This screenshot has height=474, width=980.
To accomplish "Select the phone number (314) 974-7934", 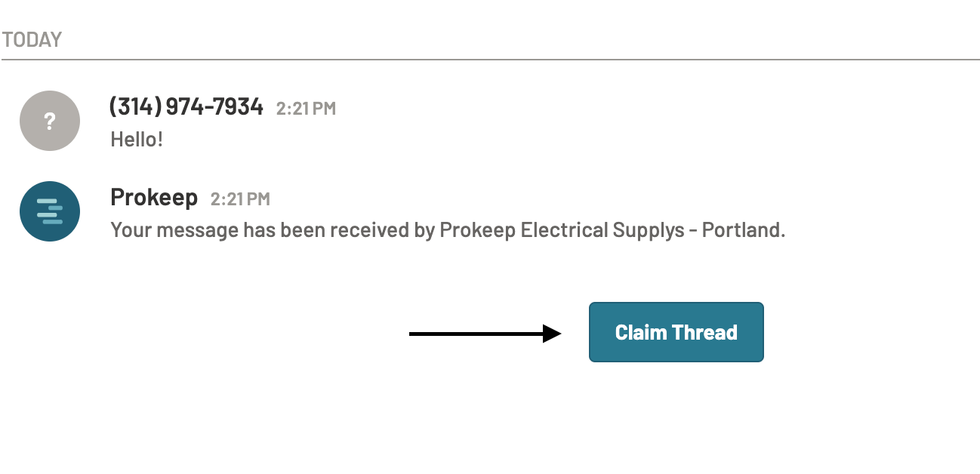I will pos(186,107).
